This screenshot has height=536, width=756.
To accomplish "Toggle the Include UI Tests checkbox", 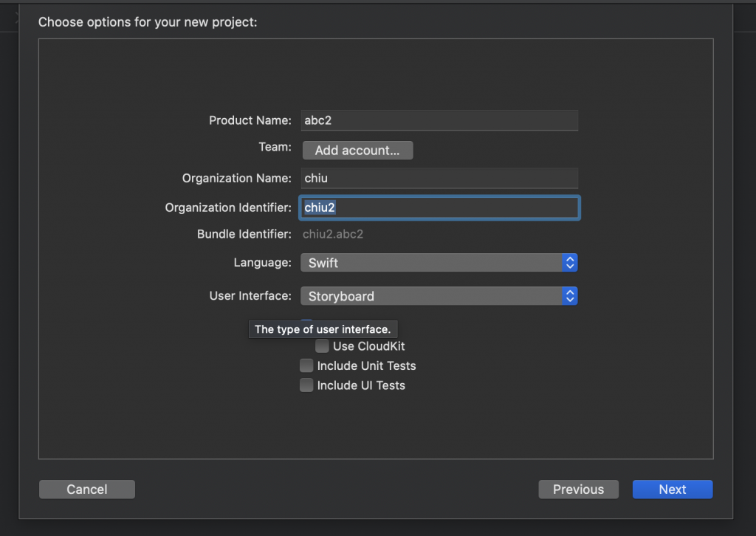I will 306,385.
